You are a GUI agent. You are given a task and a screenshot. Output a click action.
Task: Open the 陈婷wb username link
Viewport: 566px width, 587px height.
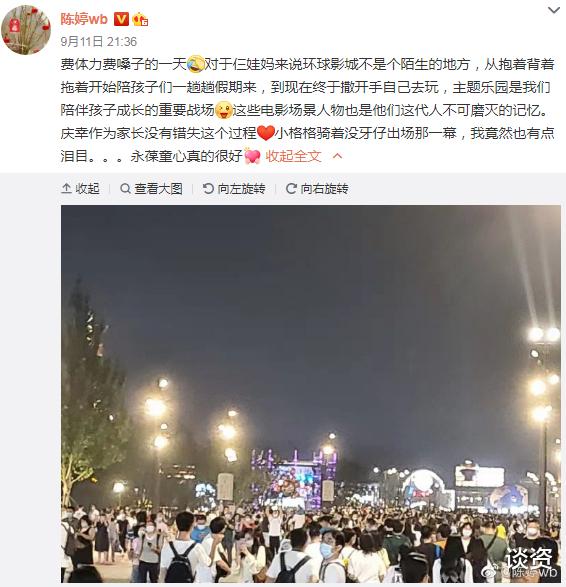(x=84, y=19)
